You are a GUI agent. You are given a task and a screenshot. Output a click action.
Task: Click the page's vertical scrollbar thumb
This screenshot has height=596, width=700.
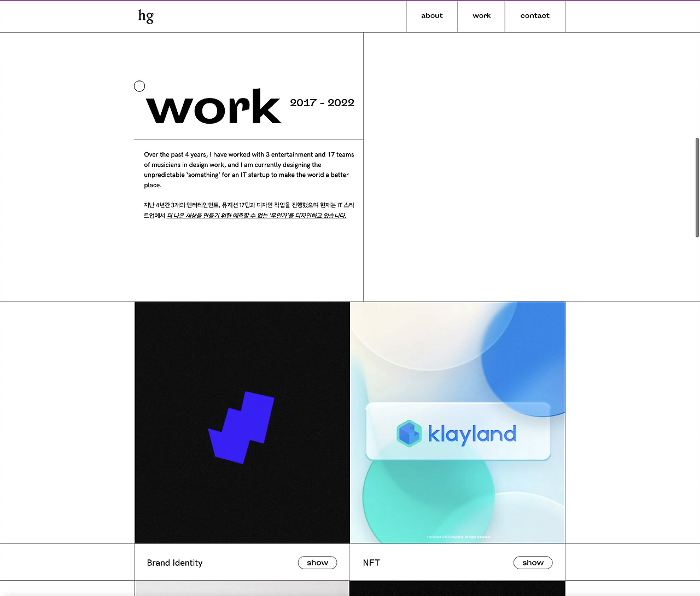point(697,188)
